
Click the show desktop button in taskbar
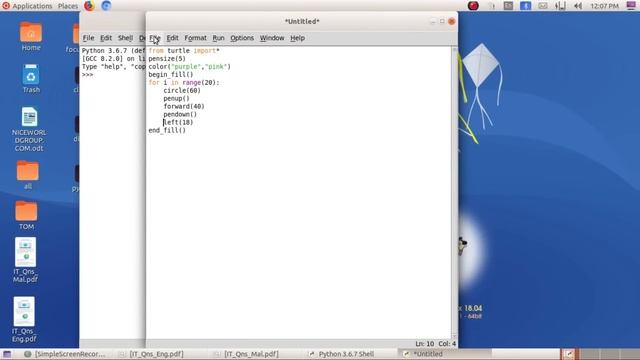(7, 354)
